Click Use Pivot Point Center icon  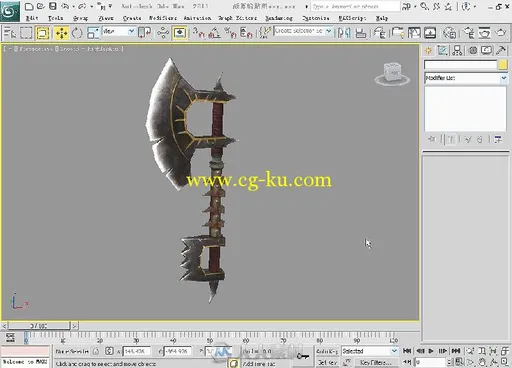tap(144, 33)
